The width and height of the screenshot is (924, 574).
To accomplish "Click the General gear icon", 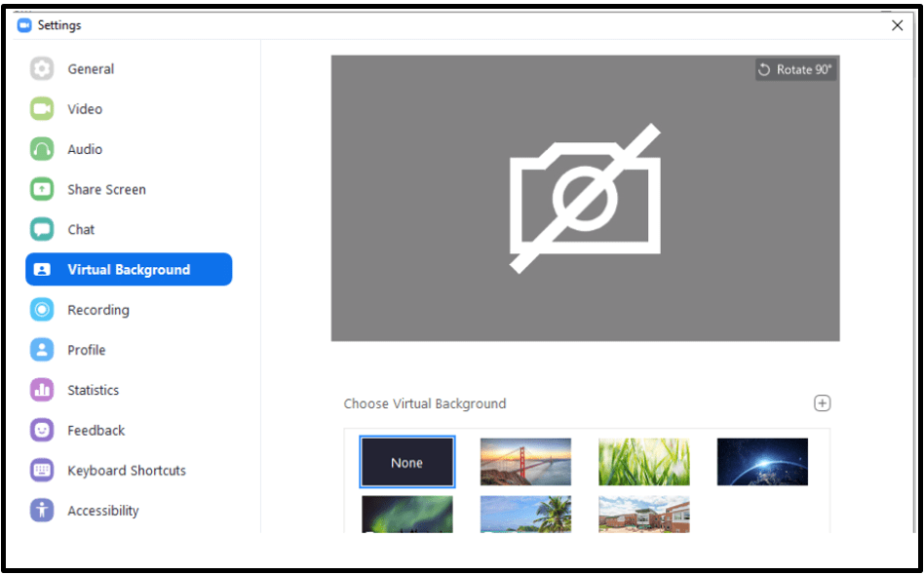I will 42,69.
